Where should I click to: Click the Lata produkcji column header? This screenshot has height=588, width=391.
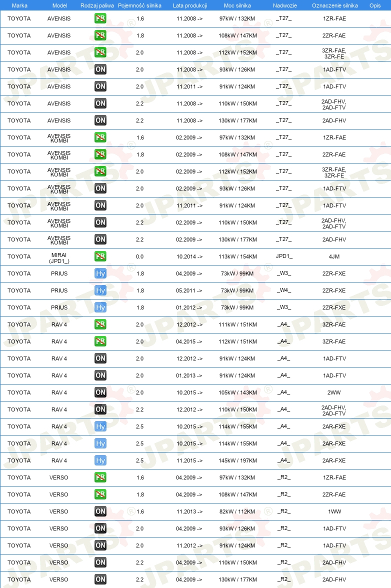click(x=190, y=5)
